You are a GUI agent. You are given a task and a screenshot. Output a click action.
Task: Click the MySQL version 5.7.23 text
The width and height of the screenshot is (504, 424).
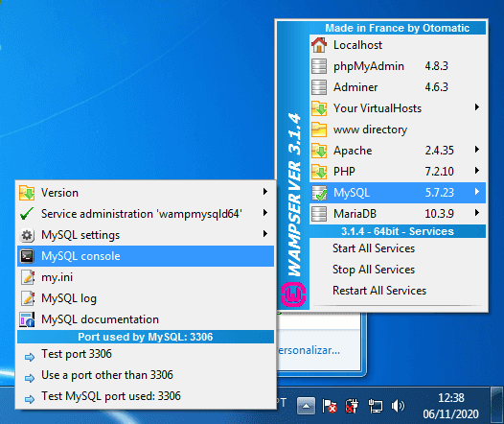(440, 193)
